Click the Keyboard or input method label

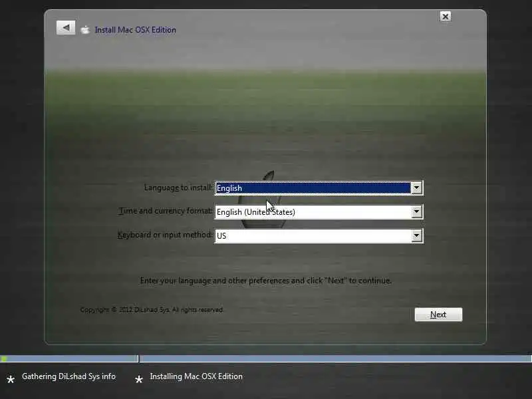(165, 235)
